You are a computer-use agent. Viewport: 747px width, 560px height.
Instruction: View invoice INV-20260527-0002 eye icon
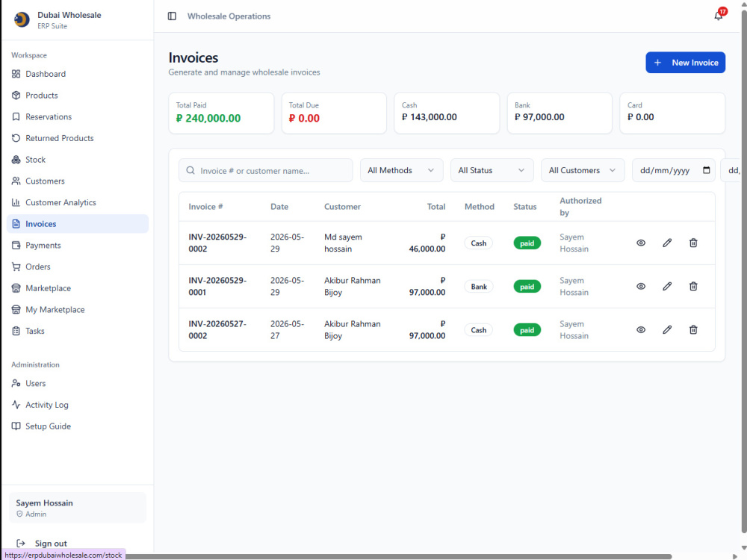coord(641,329)
